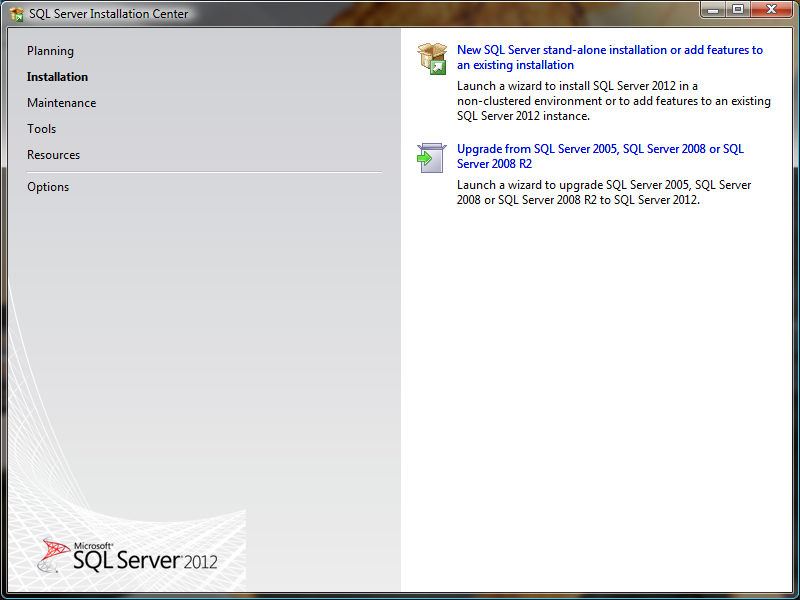This screenshot has width=800, height=600.
Task: Open the Tools section
Action: coord(42,129)
